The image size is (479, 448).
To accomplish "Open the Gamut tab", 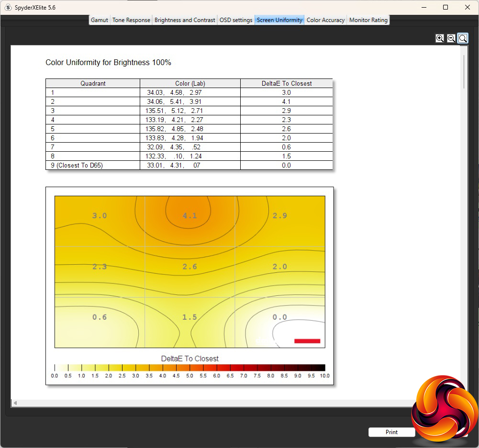I will (99, 20).
